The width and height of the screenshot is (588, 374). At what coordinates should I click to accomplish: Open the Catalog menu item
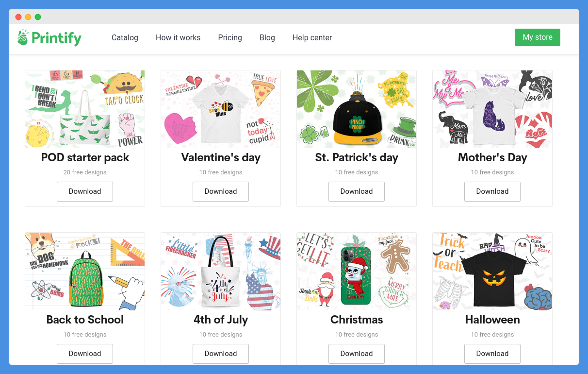click(125, 37)
